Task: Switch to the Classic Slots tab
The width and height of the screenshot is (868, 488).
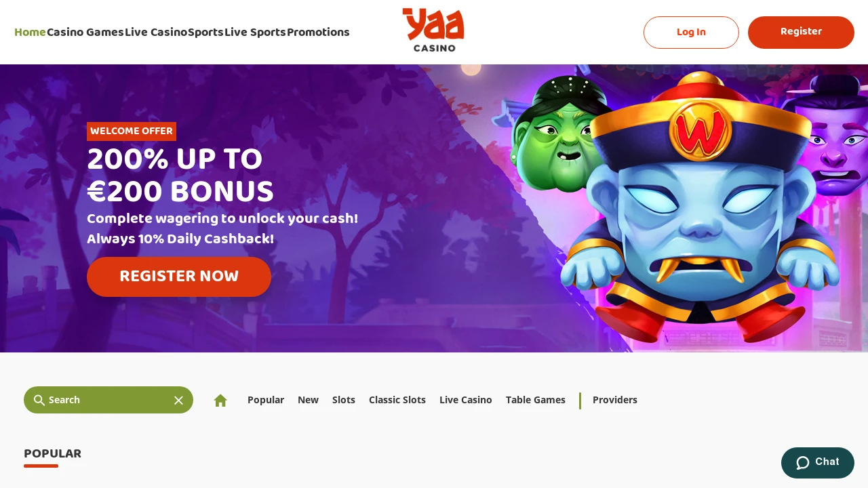Action: pos(397,400)
